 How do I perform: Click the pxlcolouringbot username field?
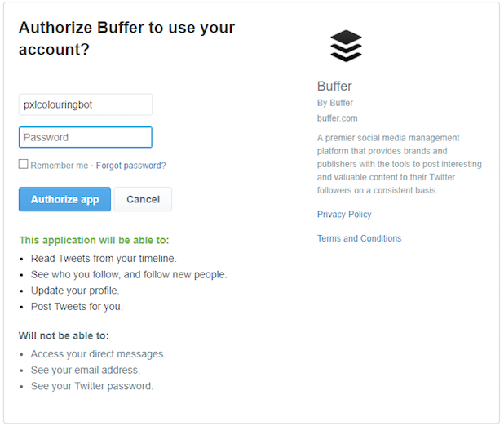point(86,104)
